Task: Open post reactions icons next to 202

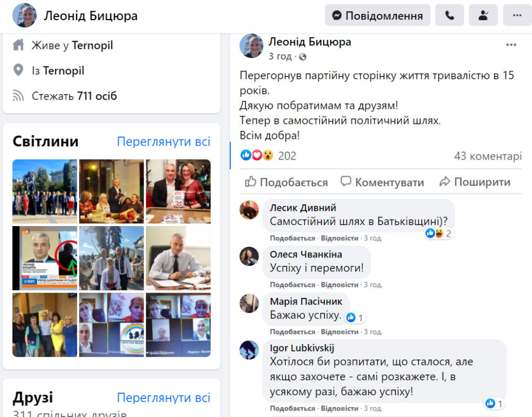Action: 257,155
